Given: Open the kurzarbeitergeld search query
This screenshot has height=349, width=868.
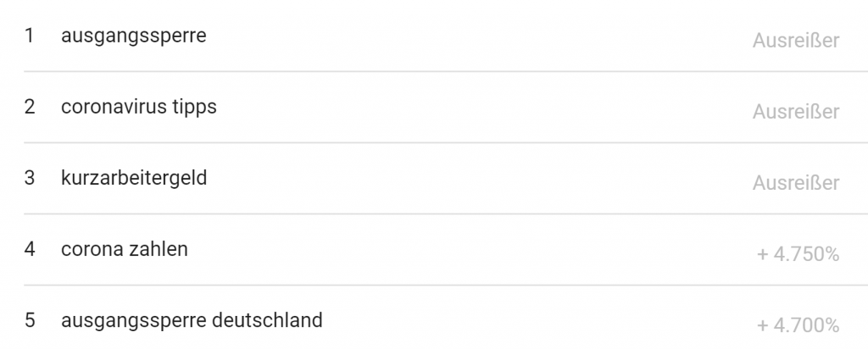Looking at the screenshot, I should point(134,179).
